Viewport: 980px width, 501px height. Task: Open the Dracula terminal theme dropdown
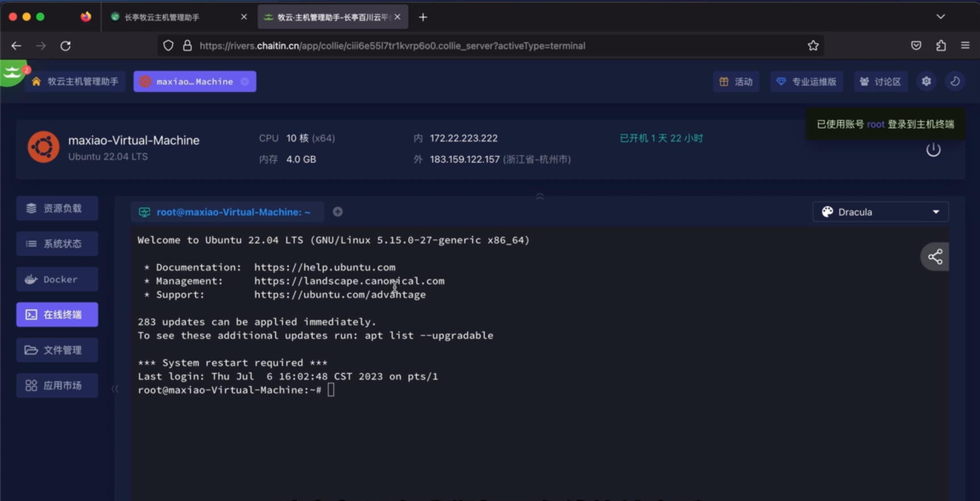pyautogui.click(x=880, y=212)
